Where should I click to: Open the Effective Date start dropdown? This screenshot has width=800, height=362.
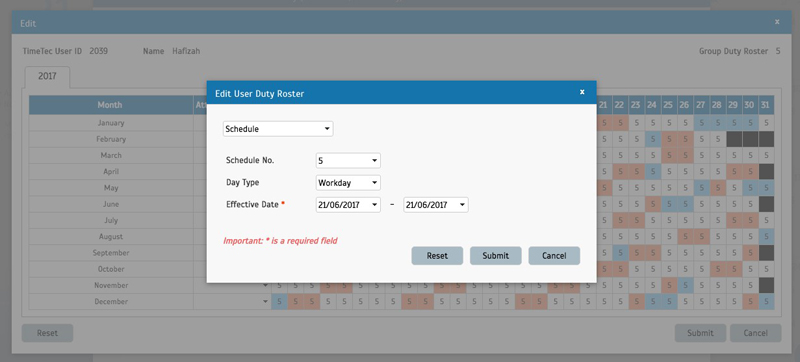(x=348, y=205)
